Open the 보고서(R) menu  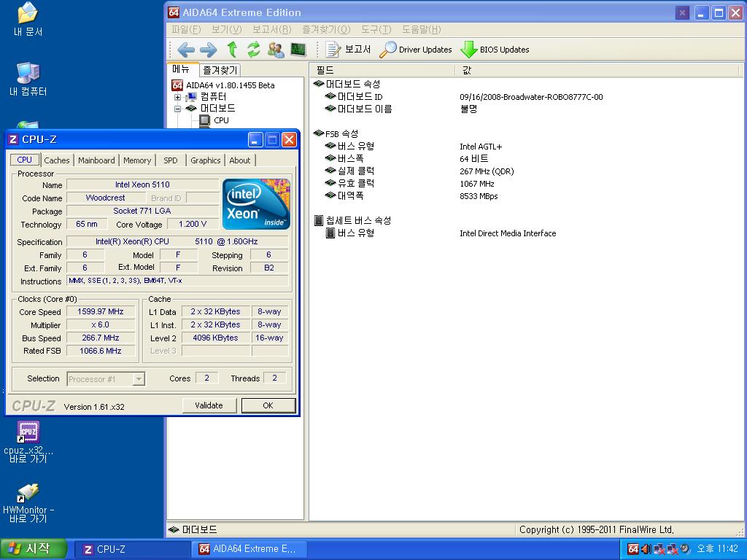(271, 29)
